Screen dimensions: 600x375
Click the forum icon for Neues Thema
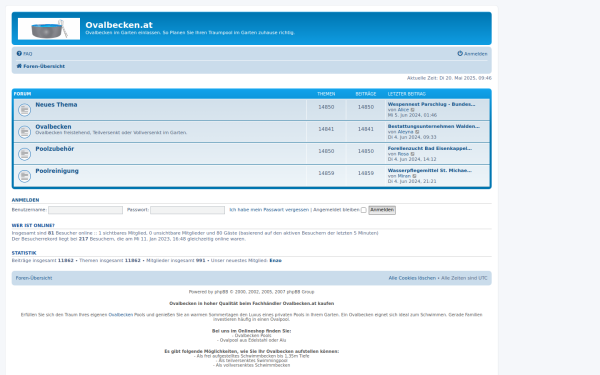coord(24,110)
